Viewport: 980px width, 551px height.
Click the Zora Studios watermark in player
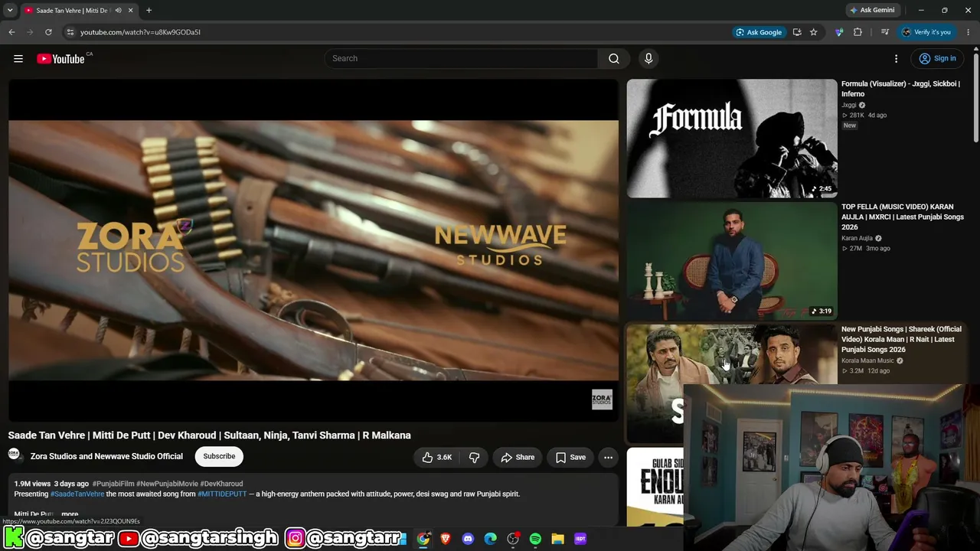602,399
